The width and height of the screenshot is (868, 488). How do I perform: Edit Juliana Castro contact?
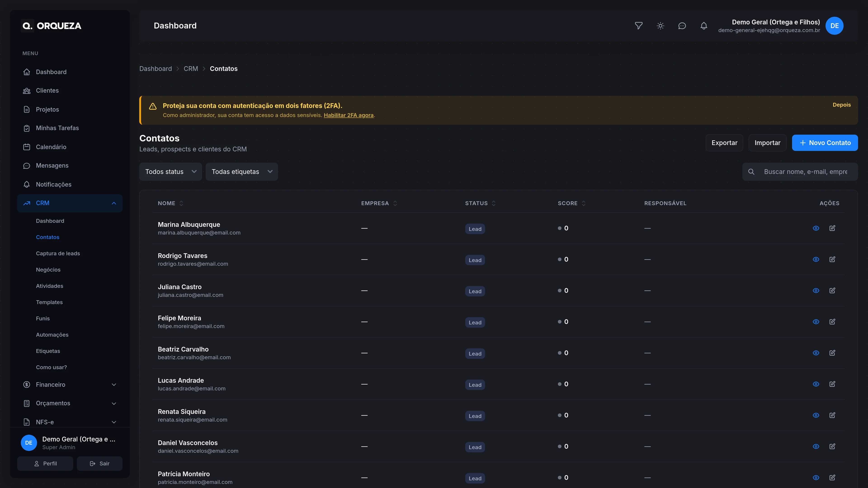tap(832, 291)
